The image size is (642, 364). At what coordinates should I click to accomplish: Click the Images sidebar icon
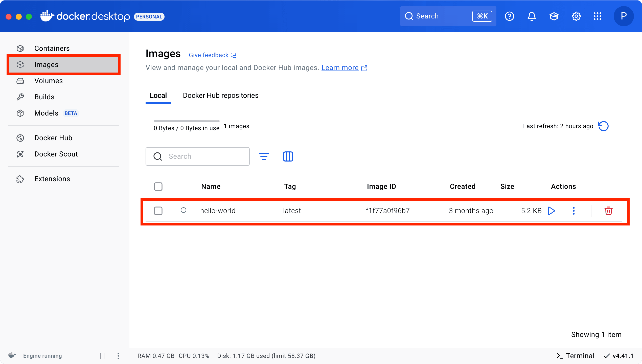coord(20,65)
